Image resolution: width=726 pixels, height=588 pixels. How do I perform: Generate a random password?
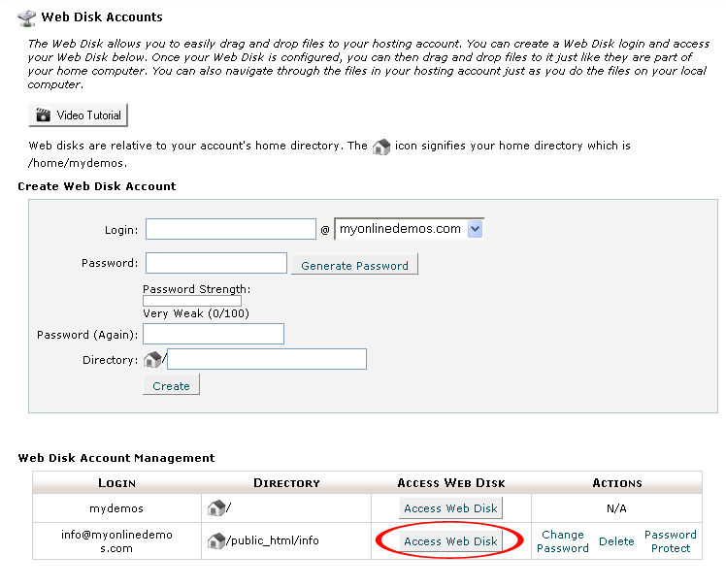(x=354, y=264)
